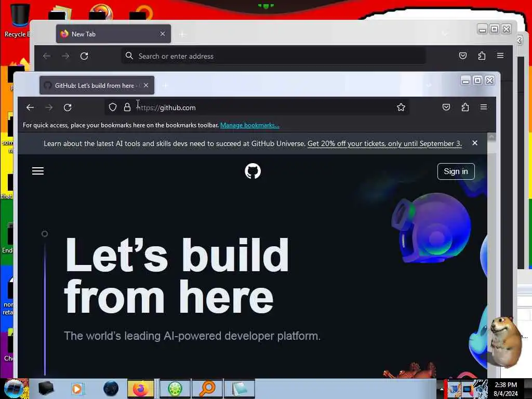Image resolution: width=532 pixels, height=399 pixels.
Task: Open the Windows Start button
Action: coord(14,389)
